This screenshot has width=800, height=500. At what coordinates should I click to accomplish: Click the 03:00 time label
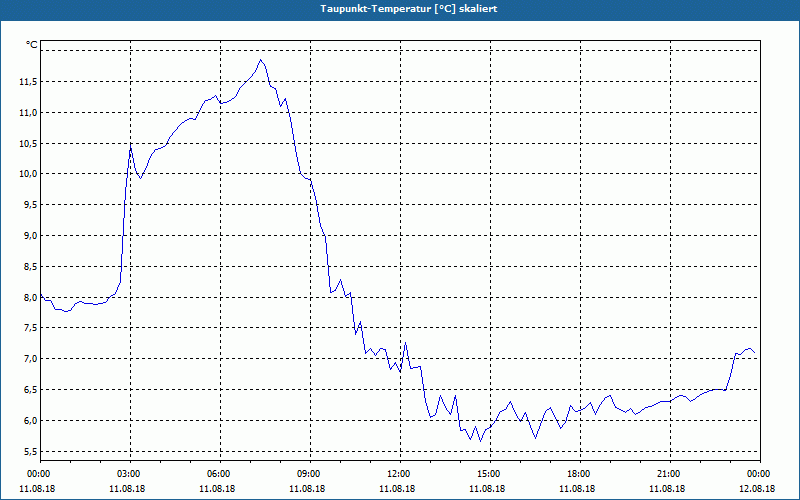[x=131, y=474]
